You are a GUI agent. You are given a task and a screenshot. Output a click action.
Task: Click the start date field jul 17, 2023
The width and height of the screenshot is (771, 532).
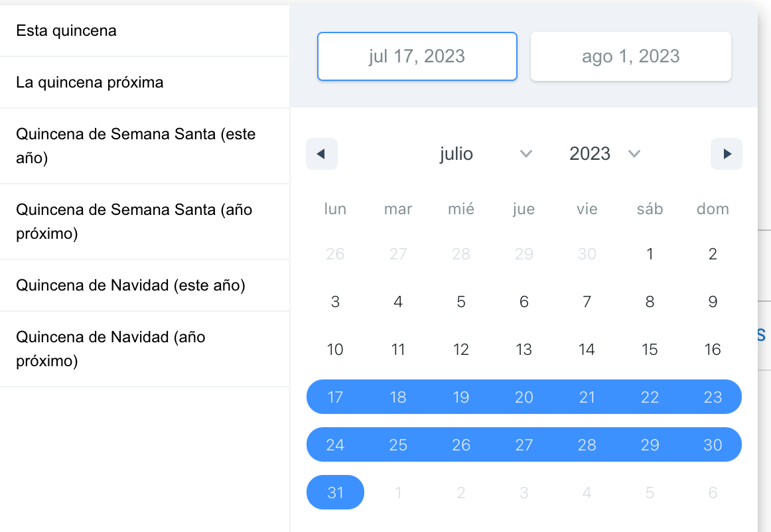click(x=417, y=56)
